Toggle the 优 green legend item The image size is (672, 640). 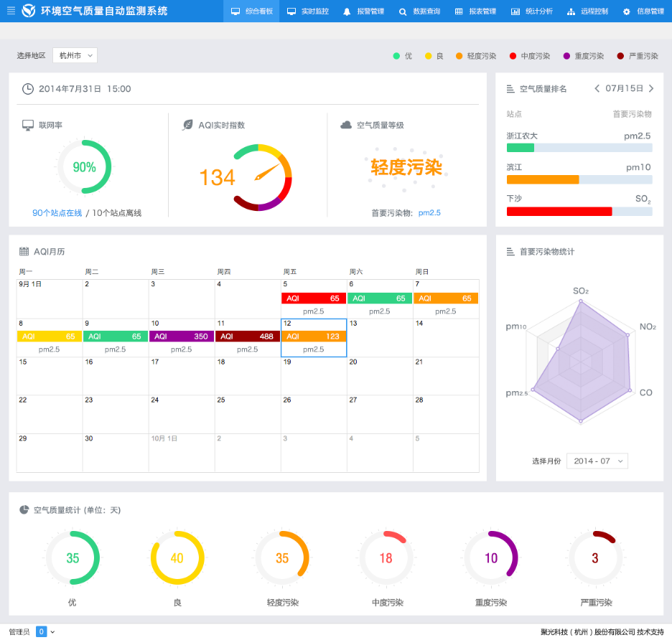coord(402,56)
